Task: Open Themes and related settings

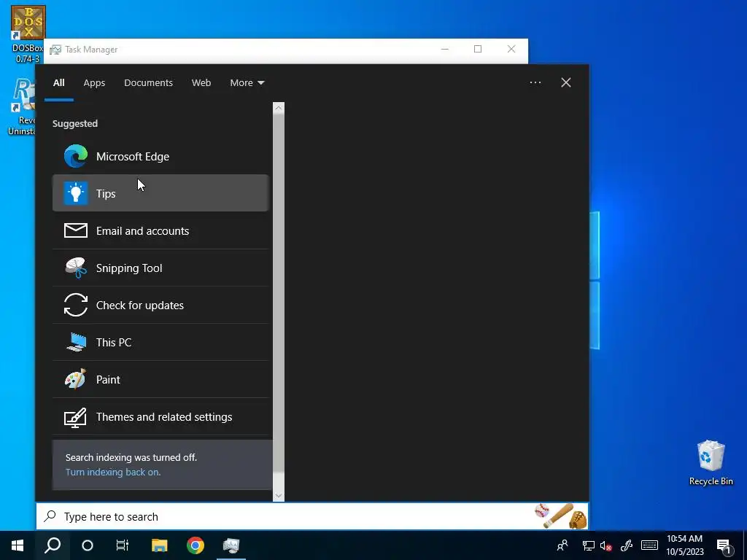Action: click(x=160, y=416)
